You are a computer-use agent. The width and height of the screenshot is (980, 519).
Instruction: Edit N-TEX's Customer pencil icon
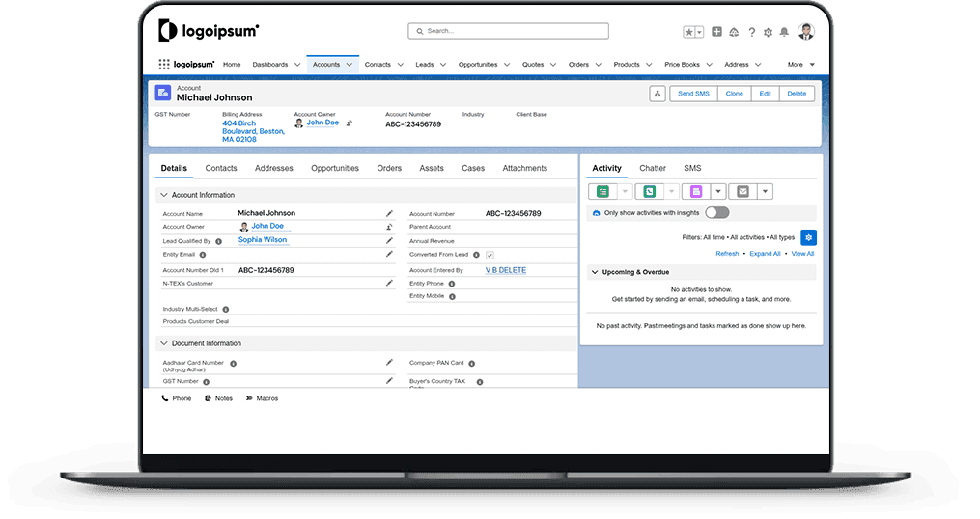tap(389, 283)
